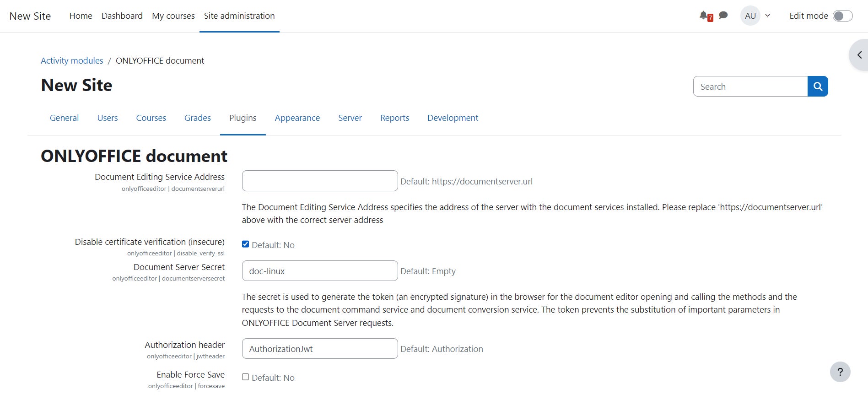This screenshot has width=868, height=400.
Task: Go to the Dashboard menu item
Action: (122, 16)
